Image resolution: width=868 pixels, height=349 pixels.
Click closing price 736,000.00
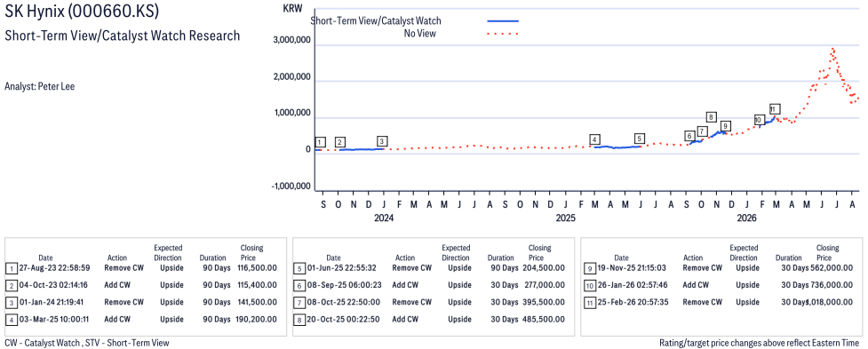(x=831, y=285)
